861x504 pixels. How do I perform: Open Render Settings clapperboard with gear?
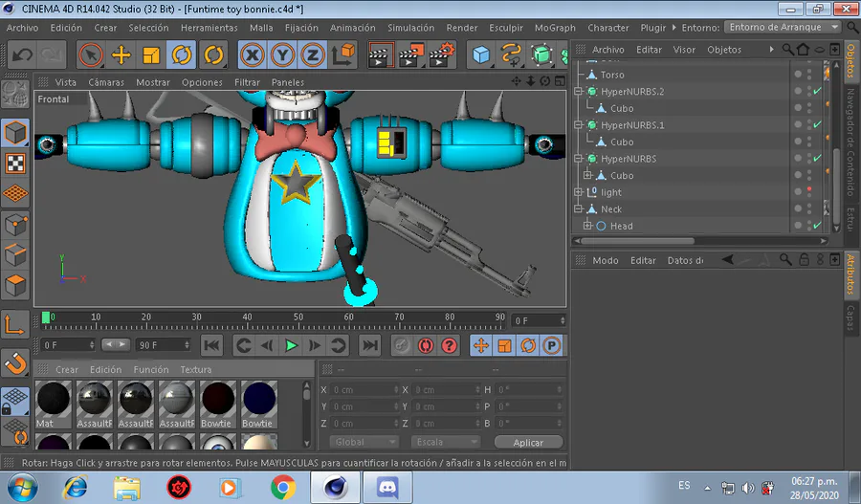point(442,55)
